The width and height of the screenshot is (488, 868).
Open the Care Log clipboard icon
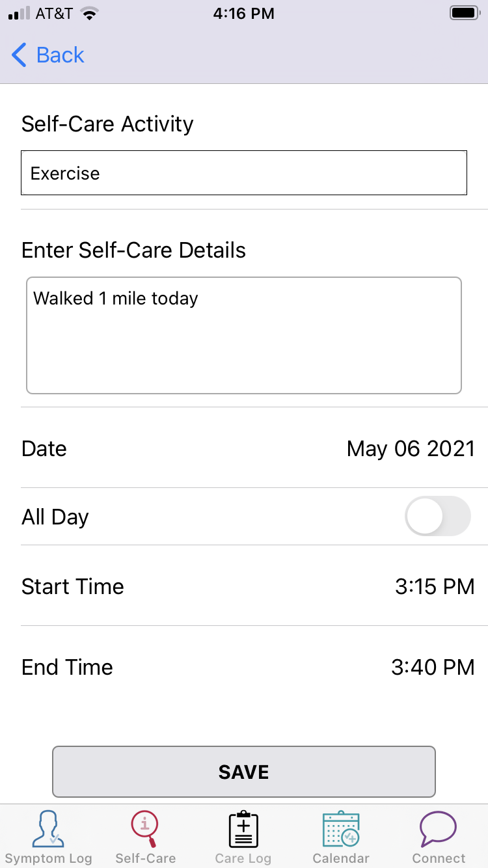point(243,828)
